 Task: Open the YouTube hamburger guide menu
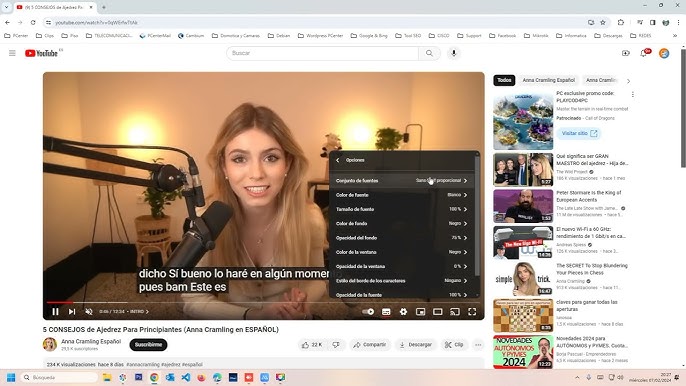coord(12,53)
